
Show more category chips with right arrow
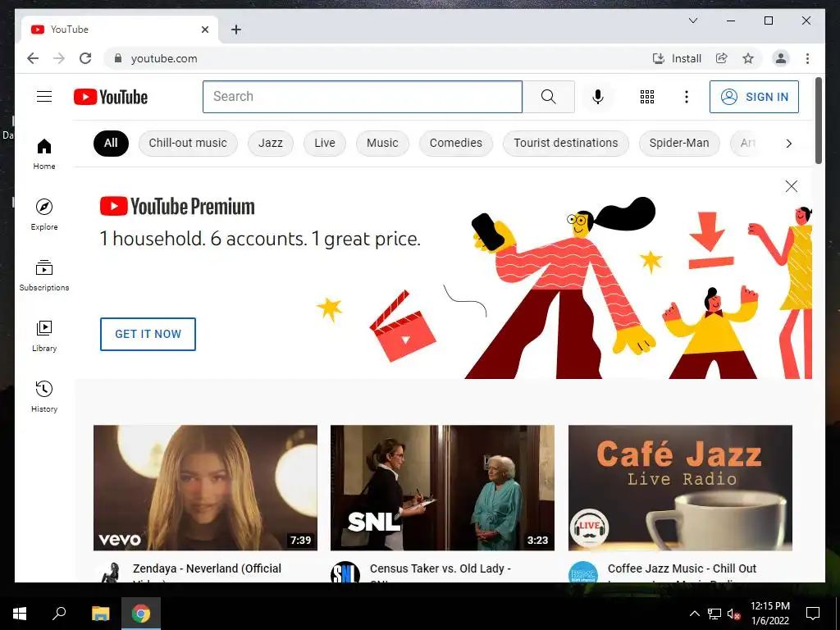pyautogui.click(x=788, y=143)
